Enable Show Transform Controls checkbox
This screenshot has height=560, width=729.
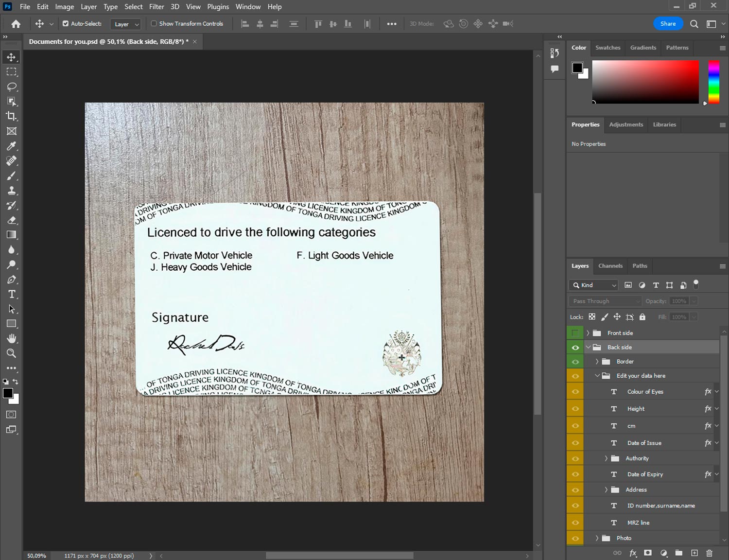coord(154,23)
